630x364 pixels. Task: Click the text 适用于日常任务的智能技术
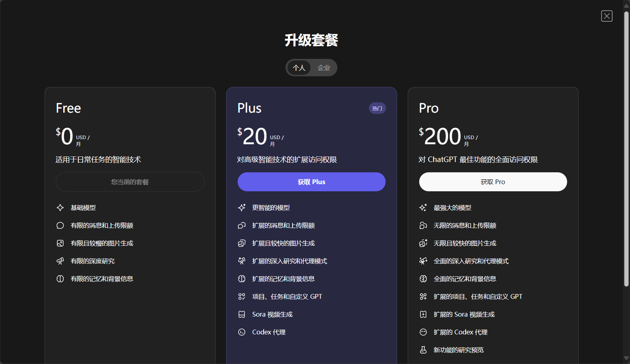tap(98, 160)
